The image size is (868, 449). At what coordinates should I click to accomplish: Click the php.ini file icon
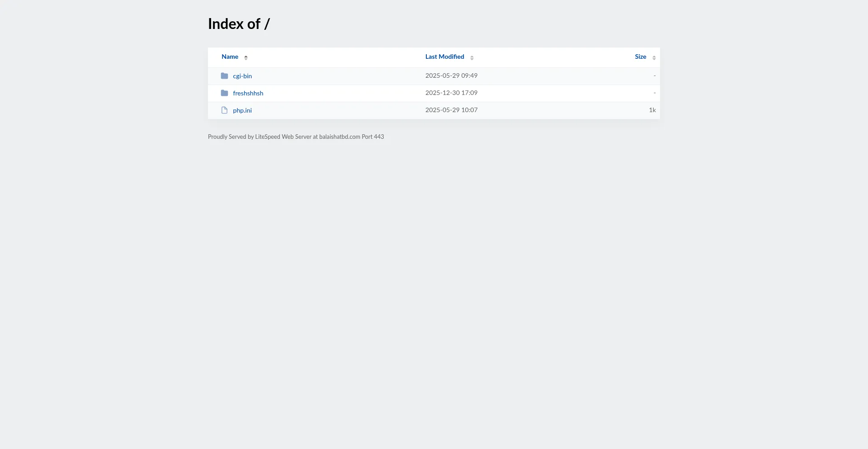[224, 110]
